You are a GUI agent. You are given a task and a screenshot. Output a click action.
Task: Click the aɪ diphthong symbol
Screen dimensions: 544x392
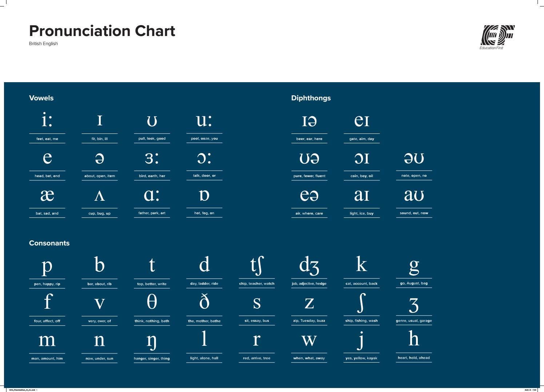[361, 195]
